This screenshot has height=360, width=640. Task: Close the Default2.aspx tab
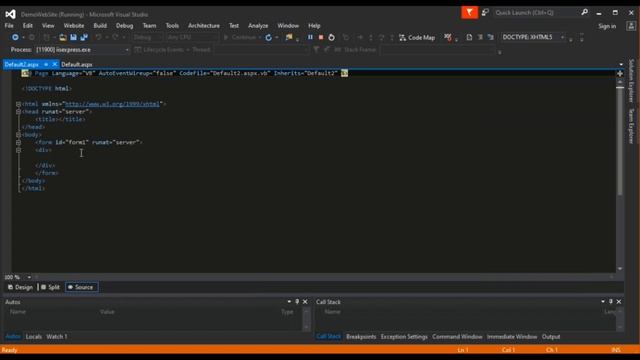pyautogui.click(x=55, y=64)
